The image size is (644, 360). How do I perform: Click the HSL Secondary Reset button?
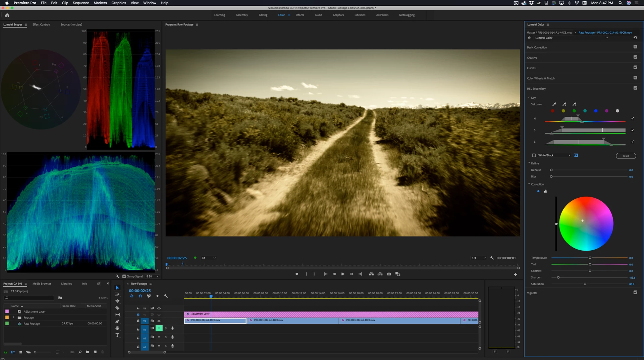point(626,156)
